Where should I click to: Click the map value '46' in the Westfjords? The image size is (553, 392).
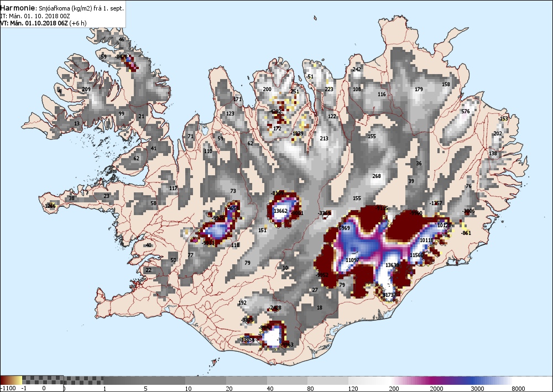[x=122, y=39]
